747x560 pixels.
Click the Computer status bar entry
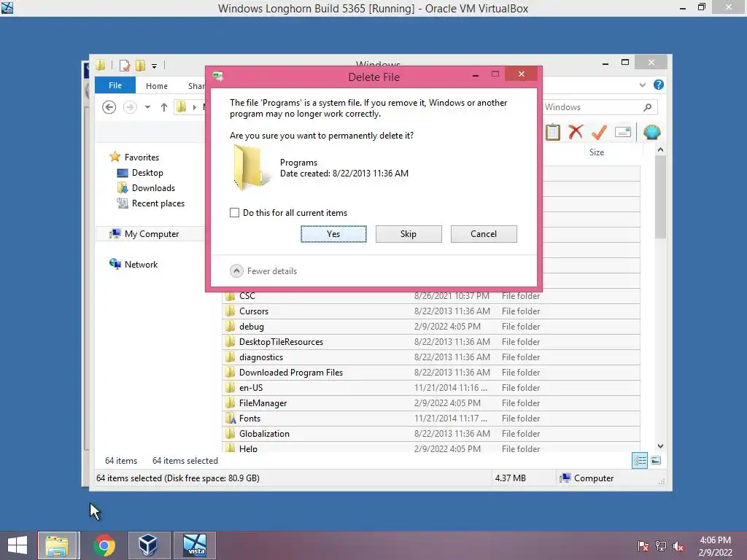coord(587,478)
